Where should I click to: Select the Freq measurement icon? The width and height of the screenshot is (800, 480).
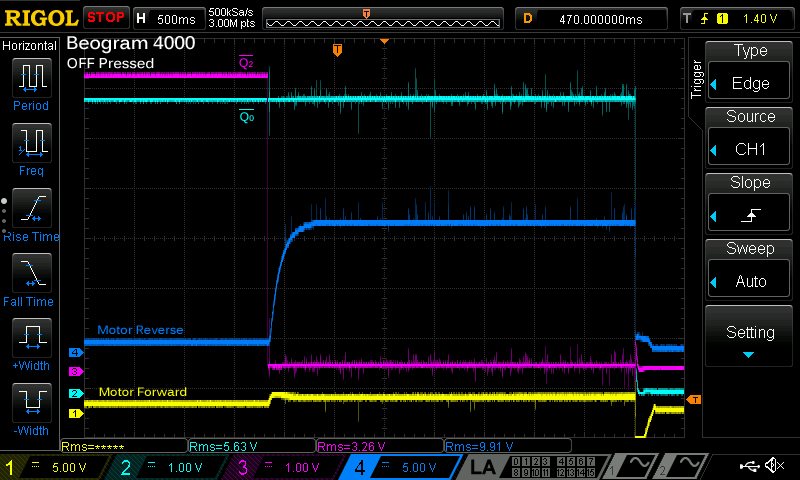point(31,142)
